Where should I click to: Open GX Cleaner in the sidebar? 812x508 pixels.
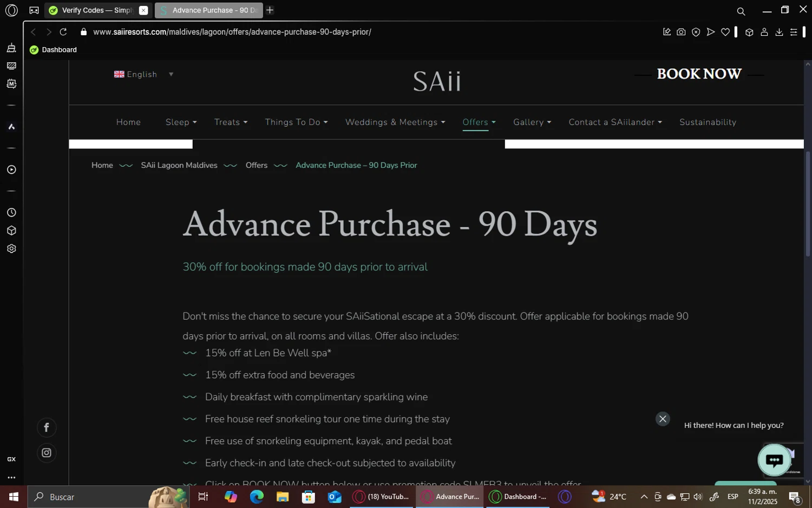click(11, 48)
